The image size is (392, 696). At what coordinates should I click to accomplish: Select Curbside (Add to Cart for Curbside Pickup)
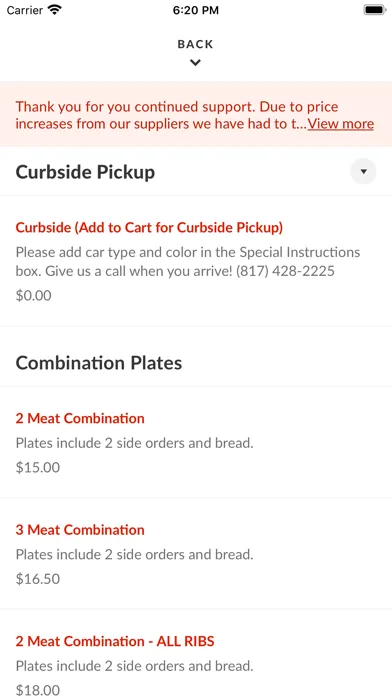click(149, 227)
